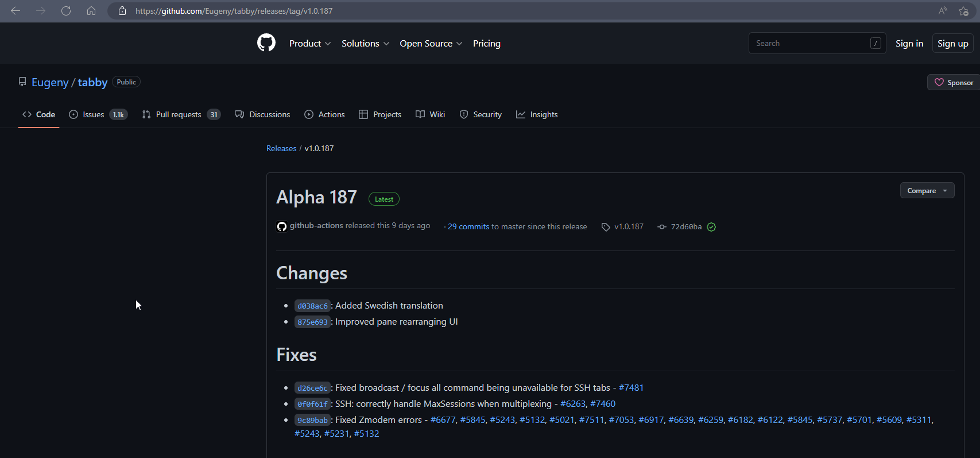This screenshot has width=980, height=458.
Task: Go back with browser back arrow
Action: (x=16, y=11)
